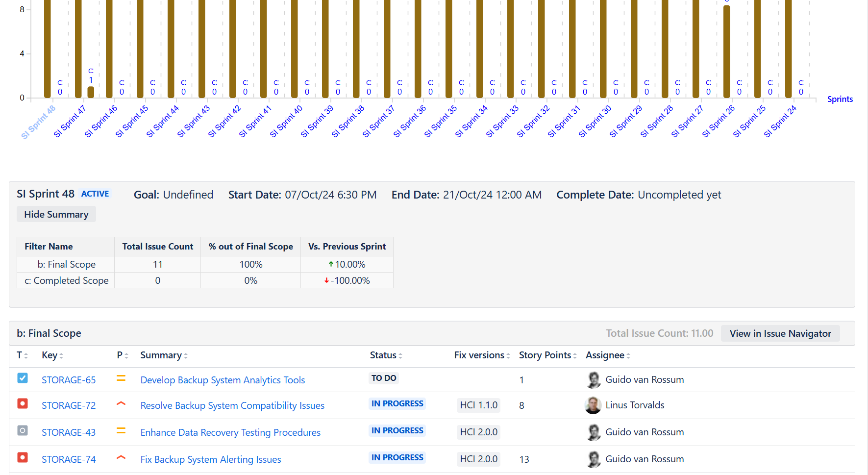Screen dimensions: 868x475
Task: Click the high priority icon for STORAGE-74
Action: coord(121,457)
